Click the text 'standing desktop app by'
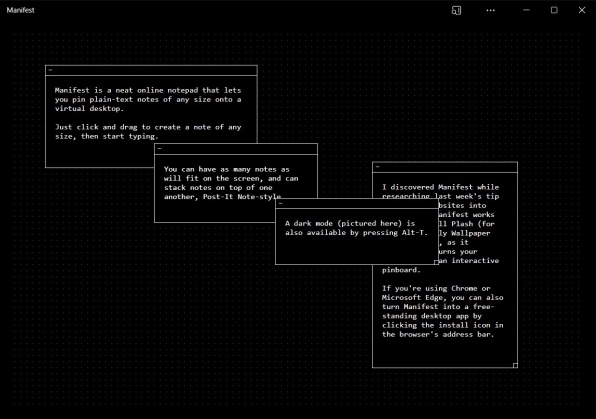Image resolution: width=596 pixels, height=419 pixels. coord(432,316)
